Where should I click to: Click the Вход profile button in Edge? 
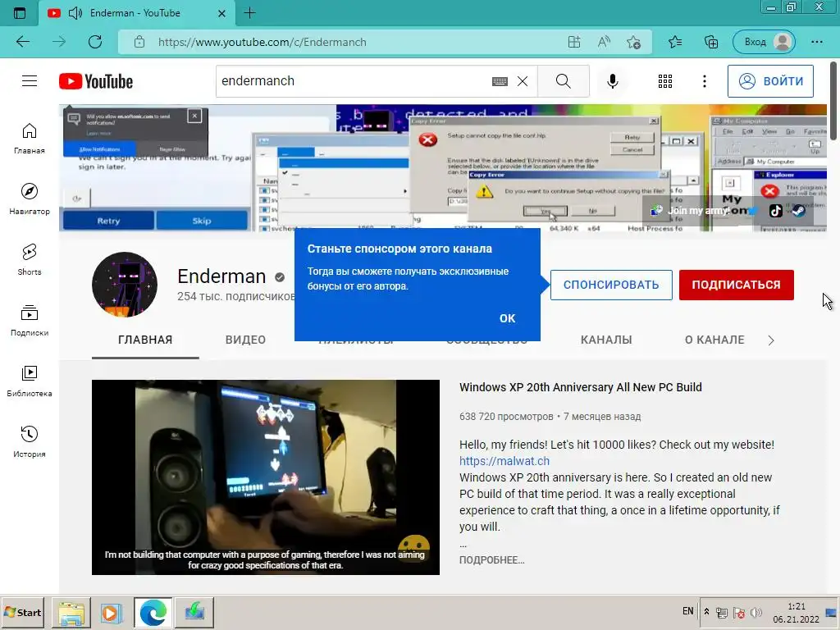764,42
